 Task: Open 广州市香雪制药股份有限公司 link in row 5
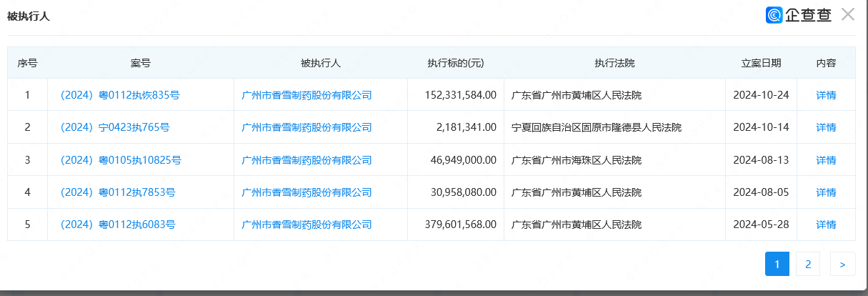pyautogui.click(x=307, y=225)
